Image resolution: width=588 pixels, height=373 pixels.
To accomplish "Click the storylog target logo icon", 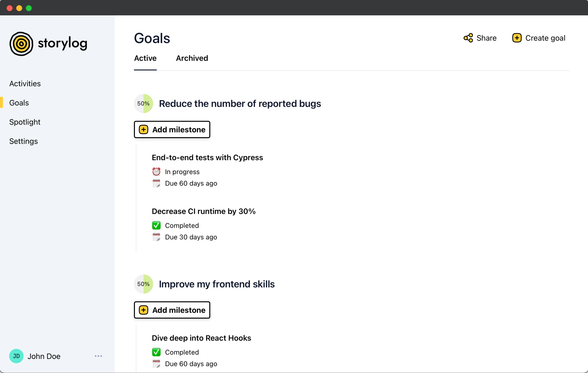I will (x=21, y=44).
